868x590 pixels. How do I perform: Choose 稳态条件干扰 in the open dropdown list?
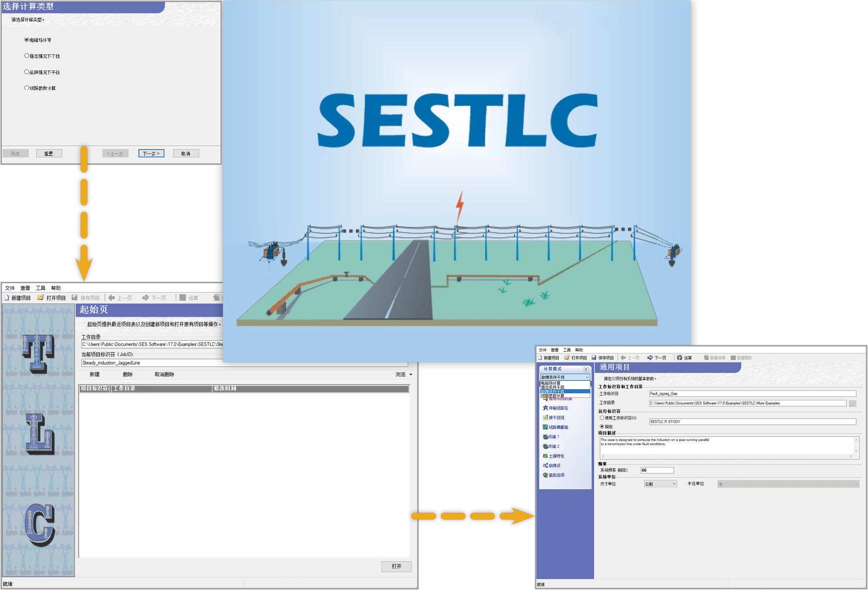565,387
